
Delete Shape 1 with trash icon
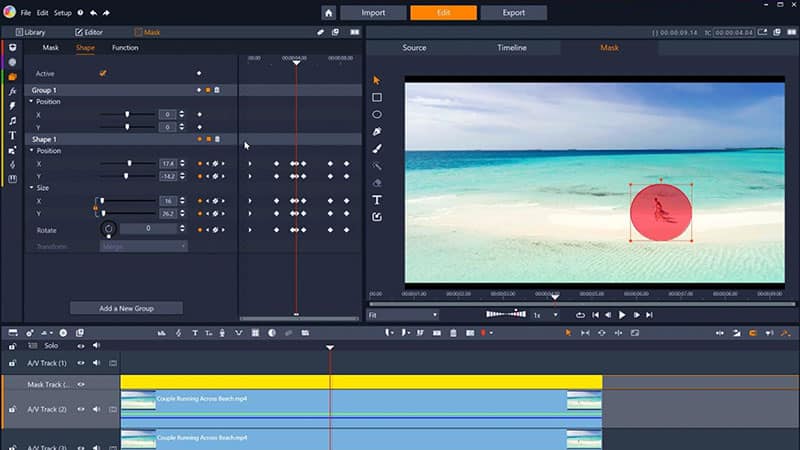pyautogui.click(x=217, y=139)
